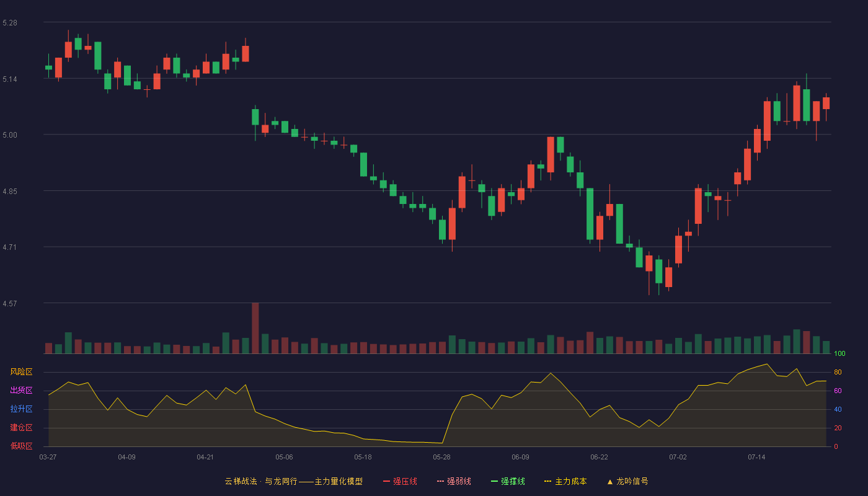Click the 06-22 date label
Viewport: 868px width, 496px height.
point(599,457)
